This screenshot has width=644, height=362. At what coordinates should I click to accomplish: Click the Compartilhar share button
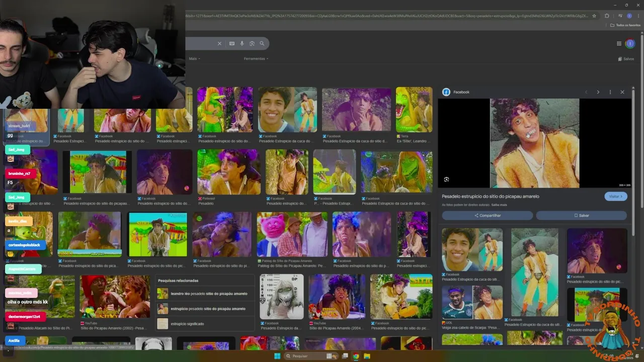[x=487, y=216]
